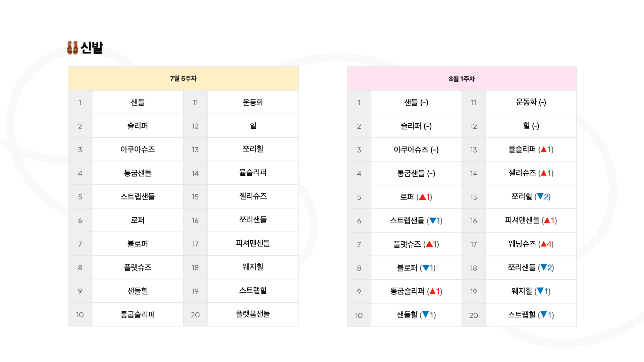Click the sandals icon beside 신발 title
The height and width of the screenshot is (362, 644).
[72, 48]
